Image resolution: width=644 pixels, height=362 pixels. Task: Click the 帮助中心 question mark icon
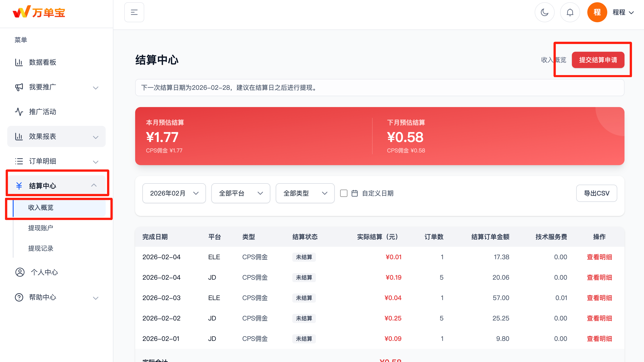click(19, 297)
